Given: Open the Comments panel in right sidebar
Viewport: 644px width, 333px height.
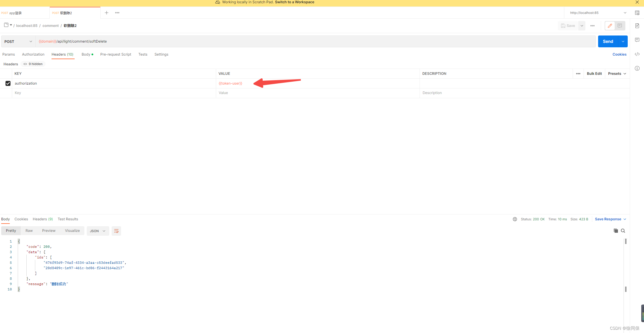Looking at the screenshot, I should point(637,40).
